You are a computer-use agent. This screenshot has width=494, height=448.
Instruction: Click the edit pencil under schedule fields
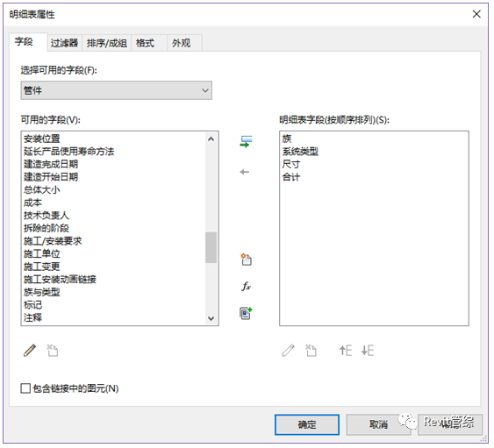click(288, 351)
